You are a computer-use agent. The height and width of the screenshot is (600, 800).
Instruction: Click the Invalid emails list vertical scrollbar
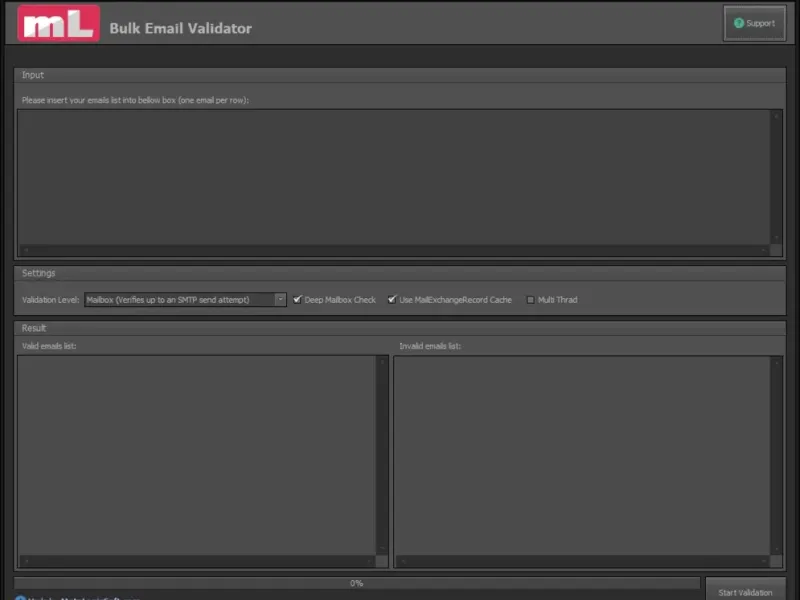[776, 456]
